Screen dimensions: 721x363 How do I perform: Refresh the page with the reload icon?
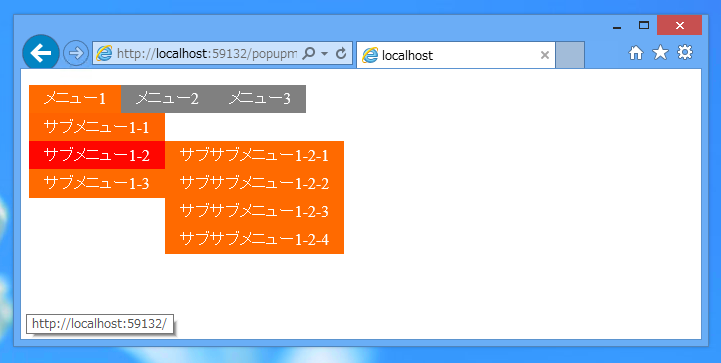click(x=341, y=54)
